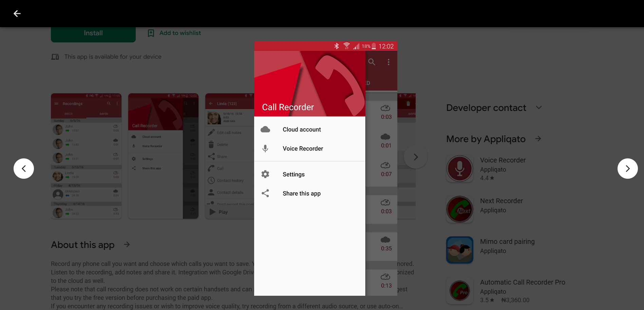The image size is (644, 310).
Task: Click the battery icon in the screenshot status bar
Action: tap(374, 46)
